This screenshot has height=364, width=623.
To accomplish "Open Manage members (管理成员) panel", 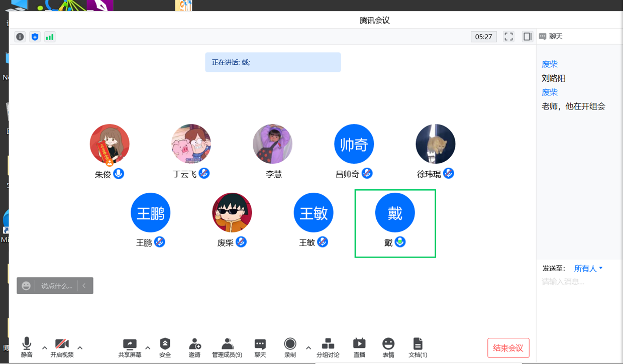I will 227,347.
